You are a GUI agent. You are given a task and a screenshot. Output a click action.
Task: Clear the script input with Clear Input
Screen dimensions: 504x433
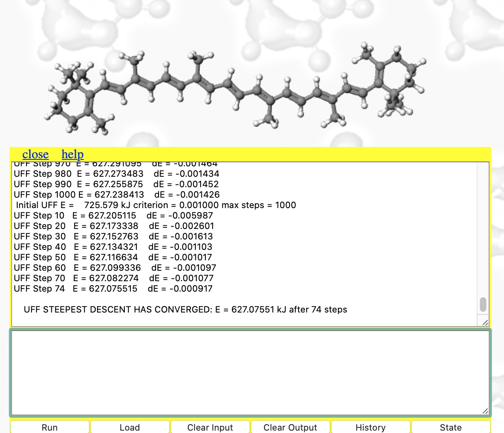click(210, 427)
